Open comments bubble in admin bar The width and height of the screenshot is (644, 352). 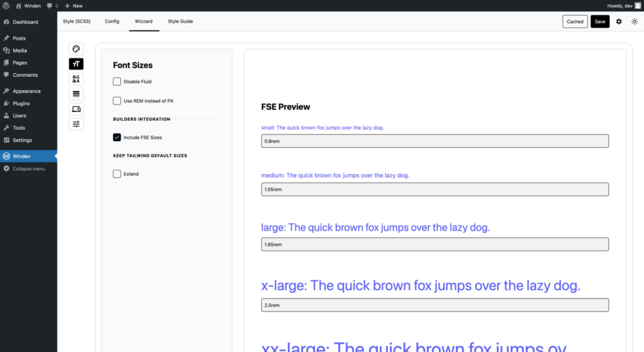[x=50, y=6]
